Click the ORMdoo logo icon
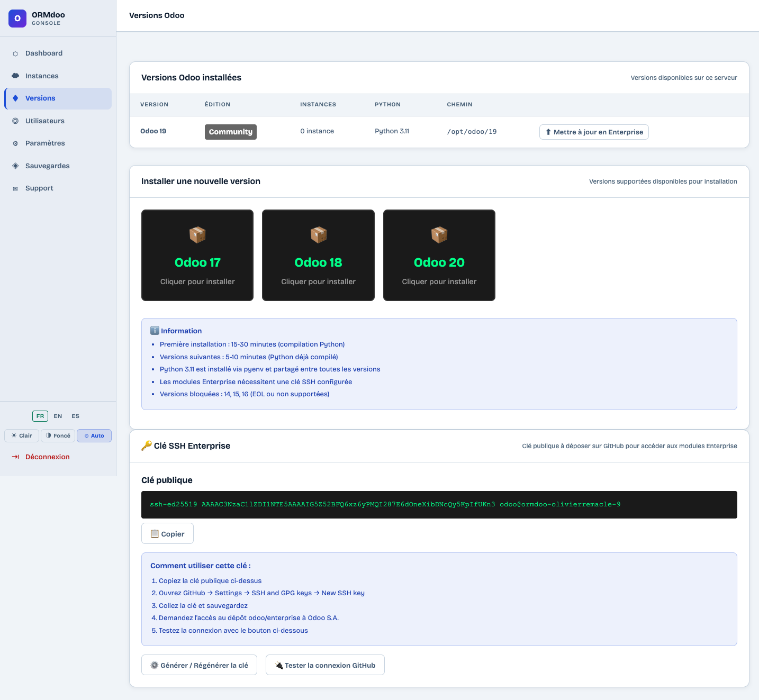Viewport: 759px width, 700px height. (x=17, y=18)
